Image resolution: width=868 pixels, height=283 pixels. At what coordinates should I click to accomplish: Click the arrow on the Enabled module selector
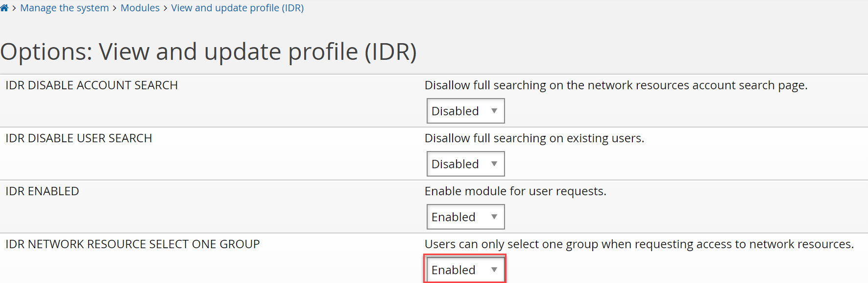coord(496,216)
